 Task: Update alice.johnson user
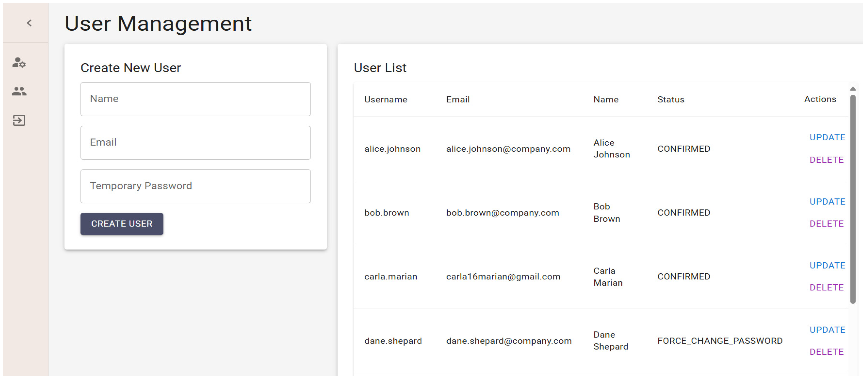tap(827, 138)
